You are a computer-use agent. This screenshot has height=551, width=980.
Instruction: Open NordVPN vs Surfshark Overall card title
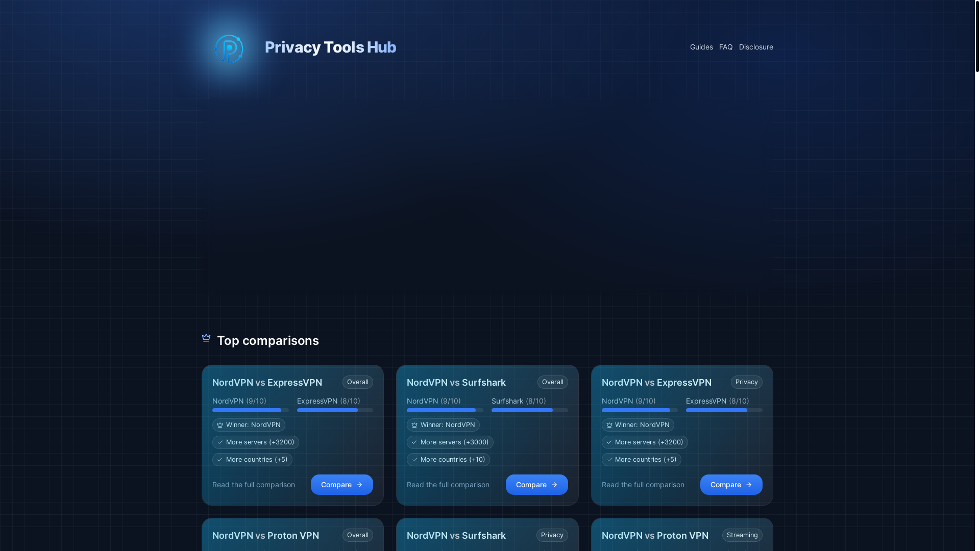pyautogui.click(x=456, y=383)
